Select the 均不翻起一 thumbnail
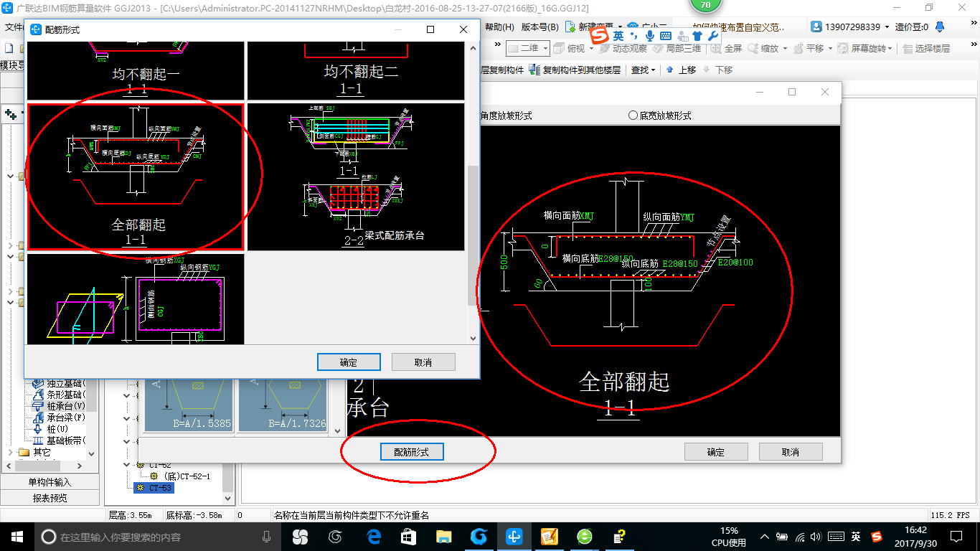The height and width of the screenshot is (551, 980). 136,71
